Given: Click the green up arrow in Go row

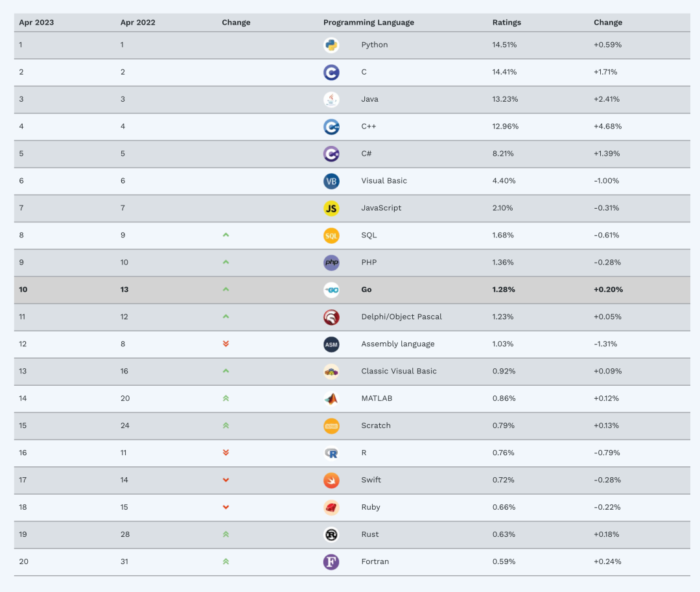Looking at the screenshot, I should coord(226,289).
